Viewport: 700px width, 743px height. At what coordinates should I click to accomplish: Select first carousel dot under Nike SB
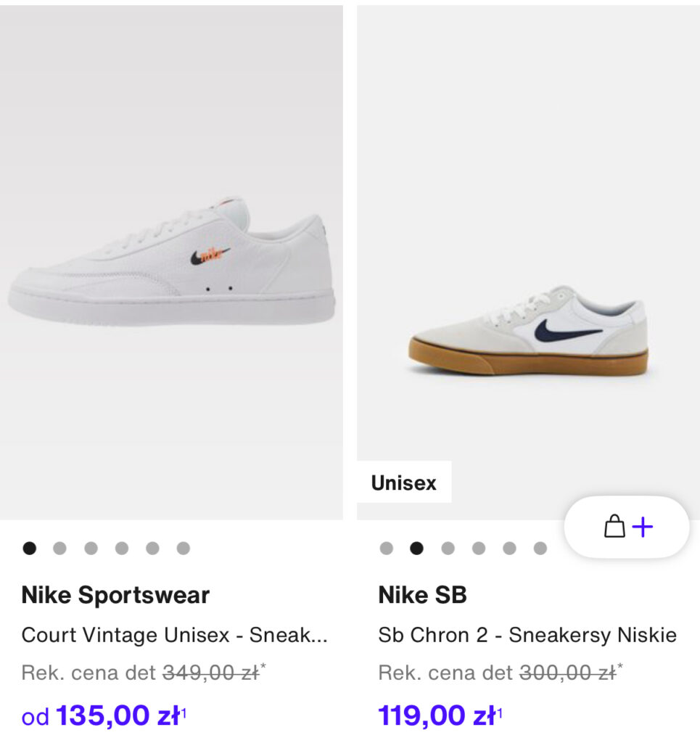click(x=387, y=549)
